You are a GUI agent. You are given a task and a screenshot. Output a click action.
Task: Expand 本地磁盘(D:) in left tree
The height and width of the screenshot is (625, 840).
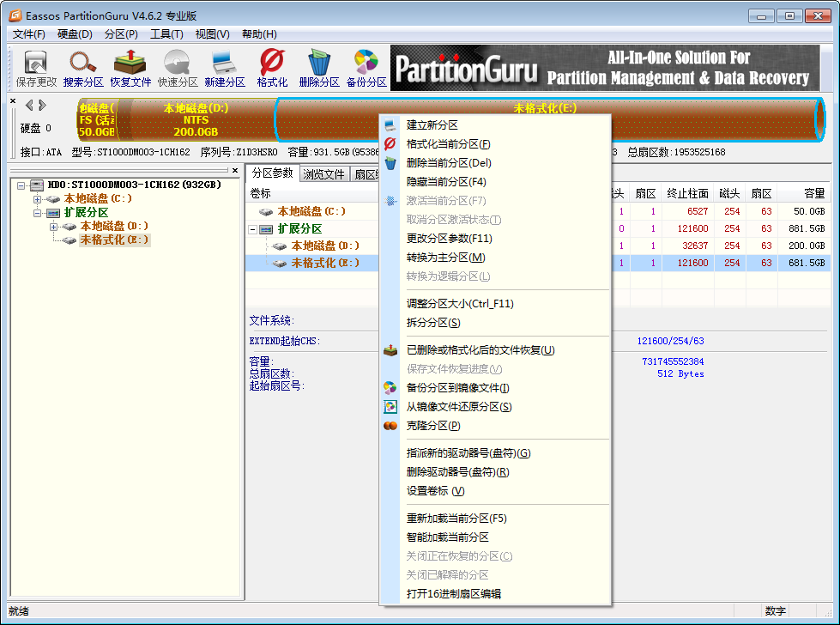click(53, 227)
